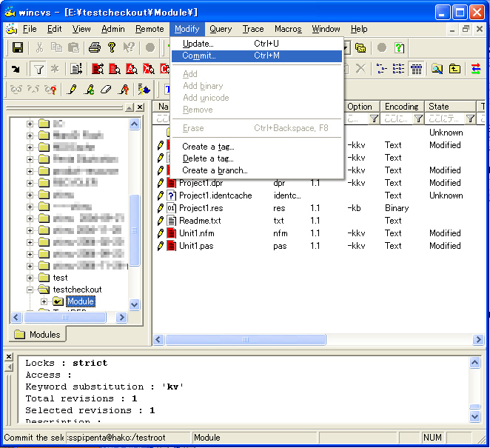Image resolution: width=490 pixels, height=448 pixels.
Task: Click the console pane scroll-up arrow
Action: pyautogui.click(x=474, y=363)
